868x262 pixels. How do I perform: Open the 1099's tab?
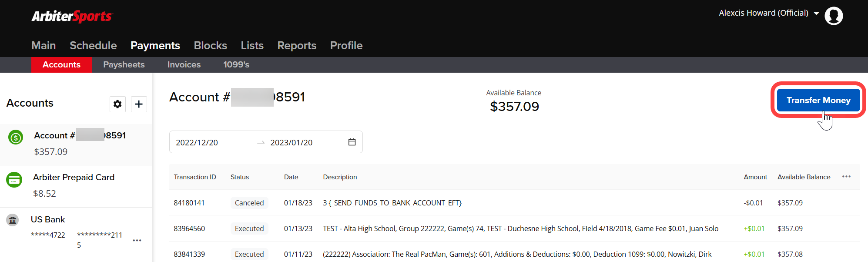pyautogui.click(x=236, y=64)
